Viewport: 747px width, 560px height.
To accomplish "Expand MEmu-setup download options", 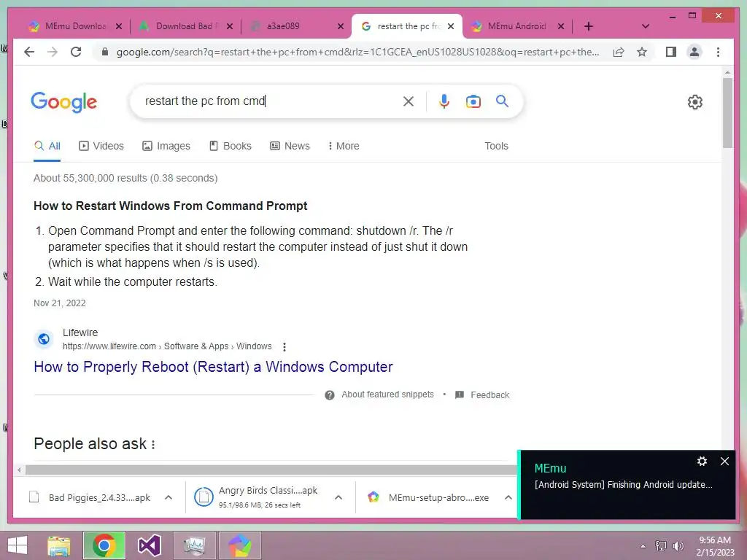I will [x=508, y=497].
